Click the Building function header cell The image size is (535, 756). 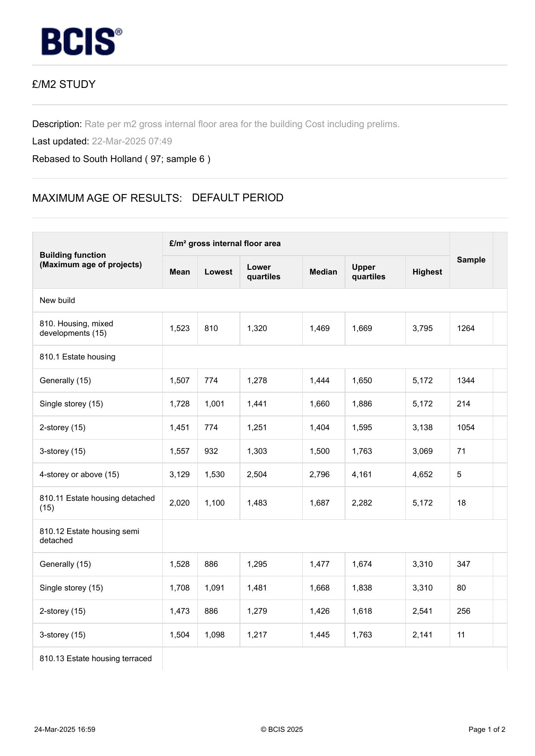pos(90,260)
